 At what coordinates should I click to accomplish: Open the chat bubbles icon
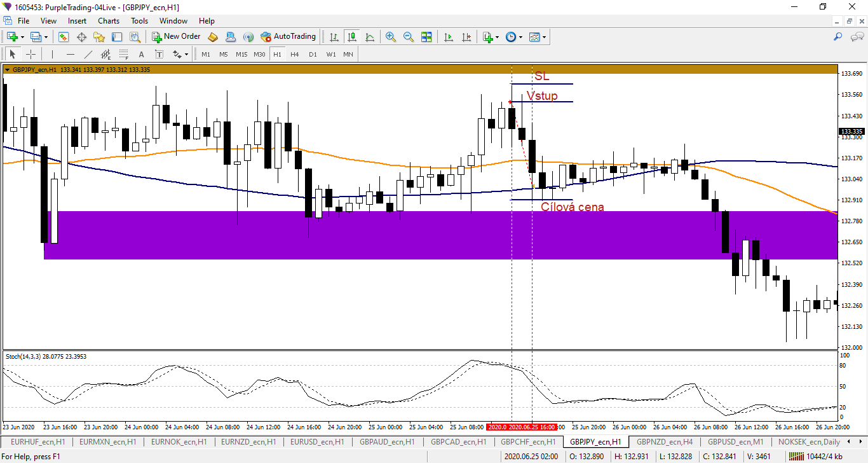coord(856,37)
